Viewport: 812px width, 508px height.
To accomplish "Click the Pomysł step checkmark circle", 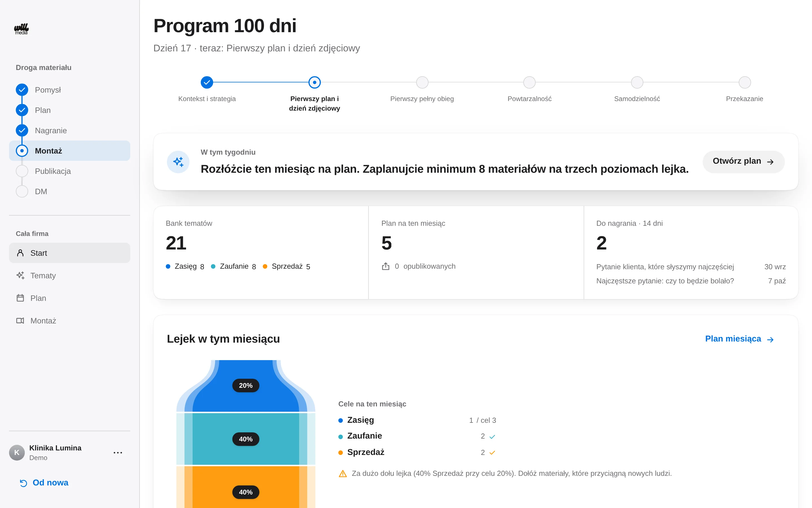I will 22,90.
